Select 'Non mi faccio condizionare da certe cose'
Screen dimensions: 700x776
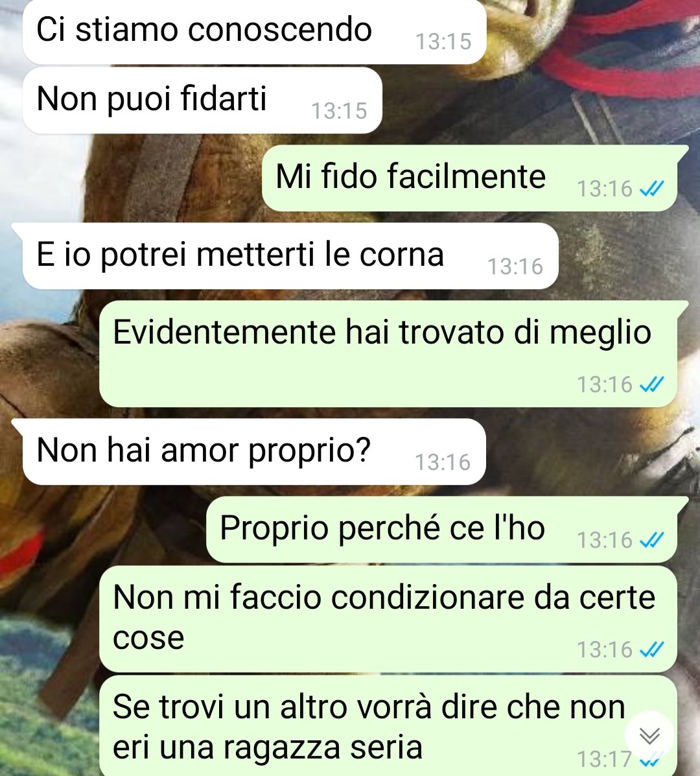[388, 619]
